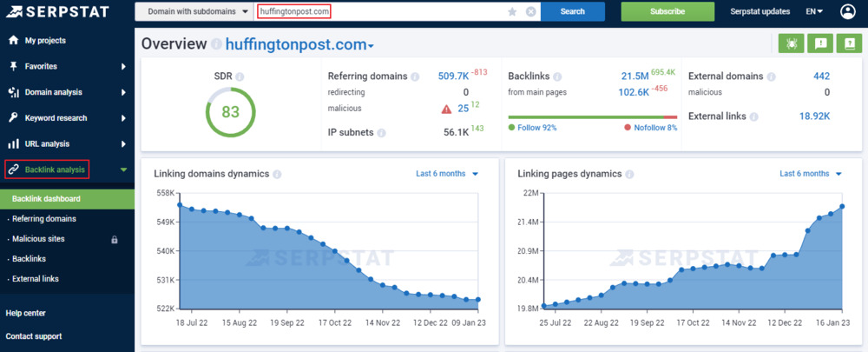Click the pin icon beside Favorites
Viewport: 868px width, 352px height.
[x=13, y=67]
